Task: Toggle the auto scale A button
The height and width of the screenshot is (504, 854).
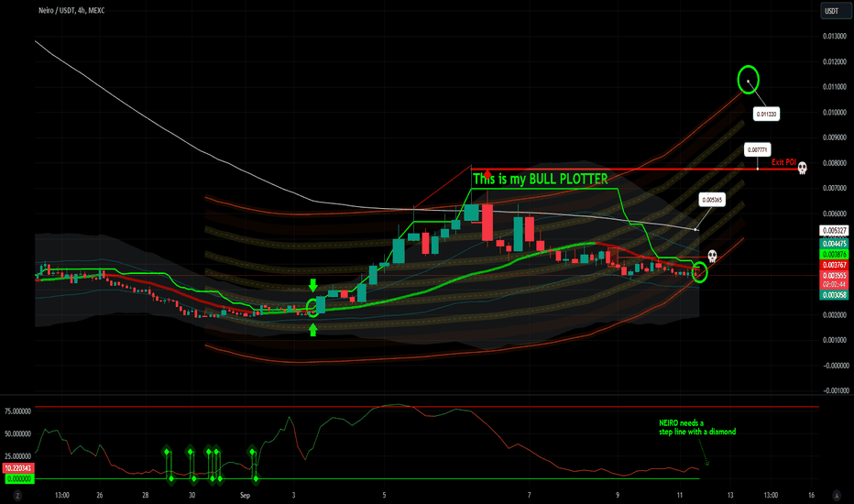Action: [x=837, y=495]
